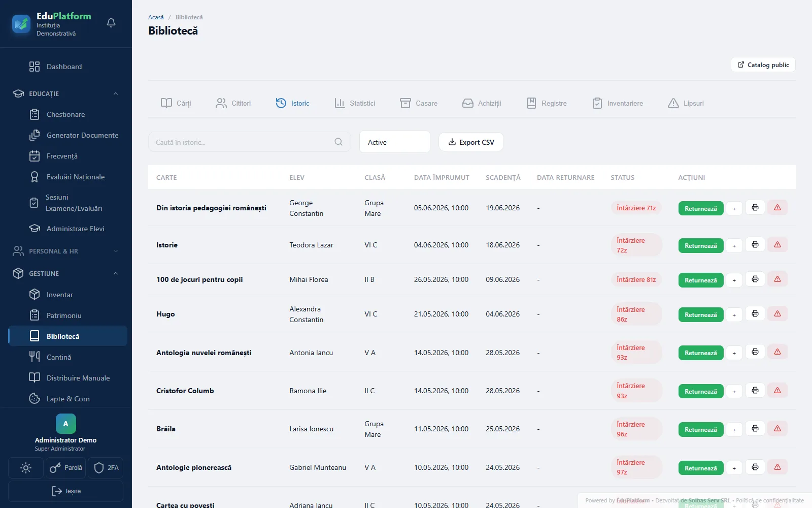Print record for 100 de jocuri pentru copii
The height and width of the screenshot is (508, 812).
(755, 279)
